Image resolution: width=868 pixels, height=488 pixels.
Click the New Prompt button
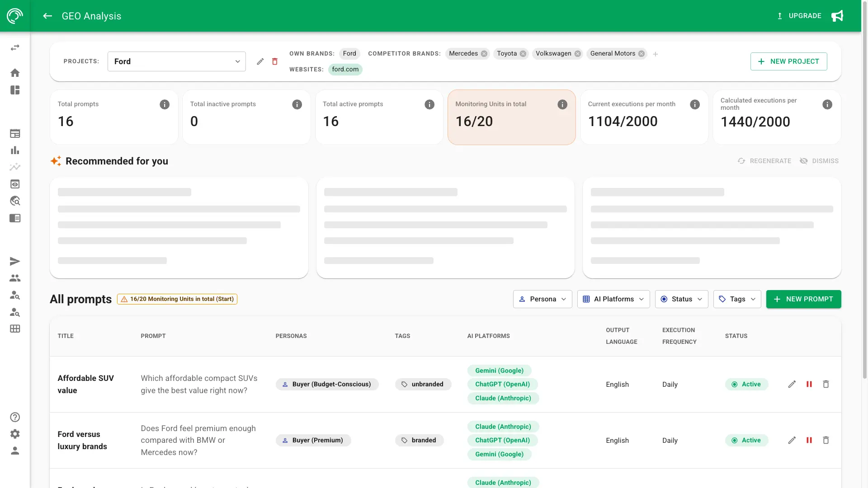pyautogui.click(x=804, y=299)
